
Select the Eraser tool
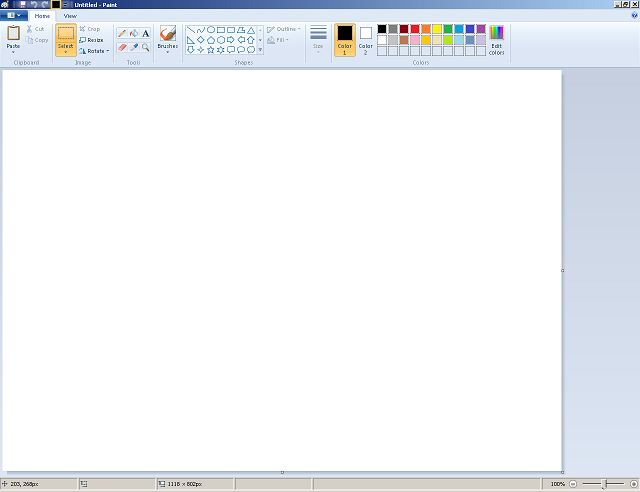pyautogui.click(x=122, y=47)
